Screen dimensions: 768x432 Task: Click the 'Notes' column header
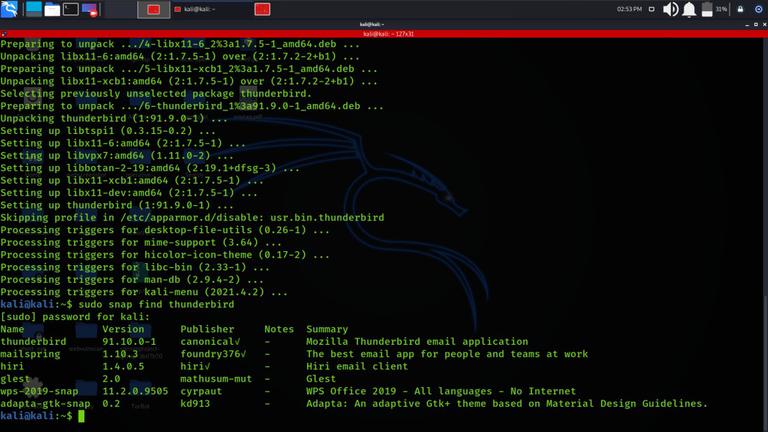[279, 329]
